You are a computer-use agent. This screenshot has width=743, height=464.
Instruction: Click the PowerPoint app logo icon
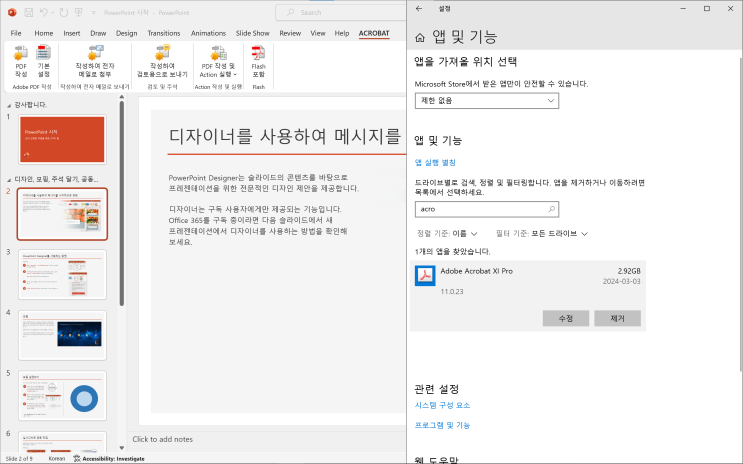click(x=12, y=12)
